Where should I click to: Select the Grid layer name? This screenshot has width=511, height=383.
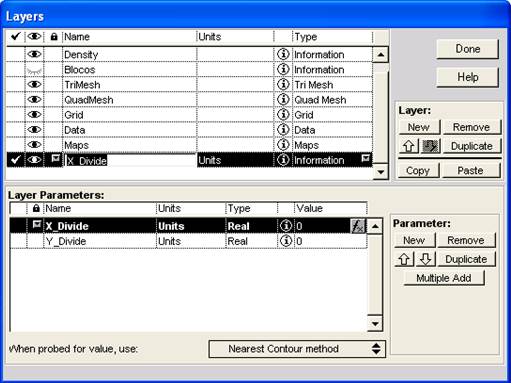74,115
